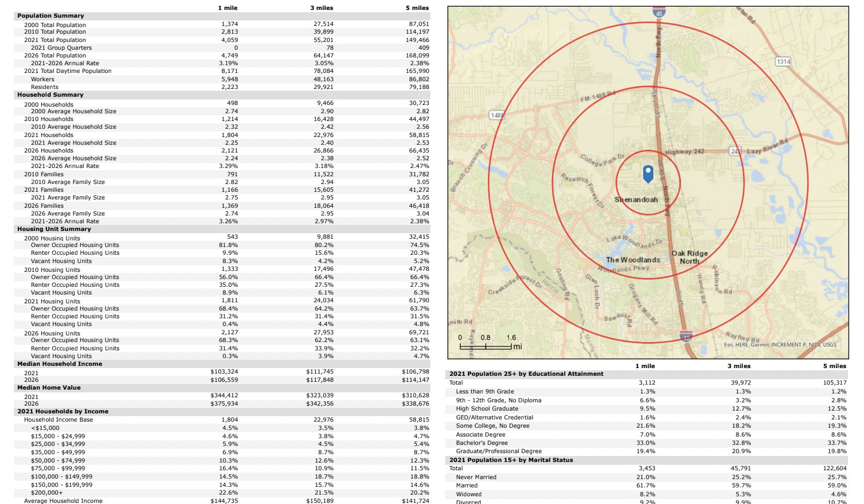This screenshot has width=864, height=504.
Task: Click the blue location pin on map
Action: tap(648, 174)
